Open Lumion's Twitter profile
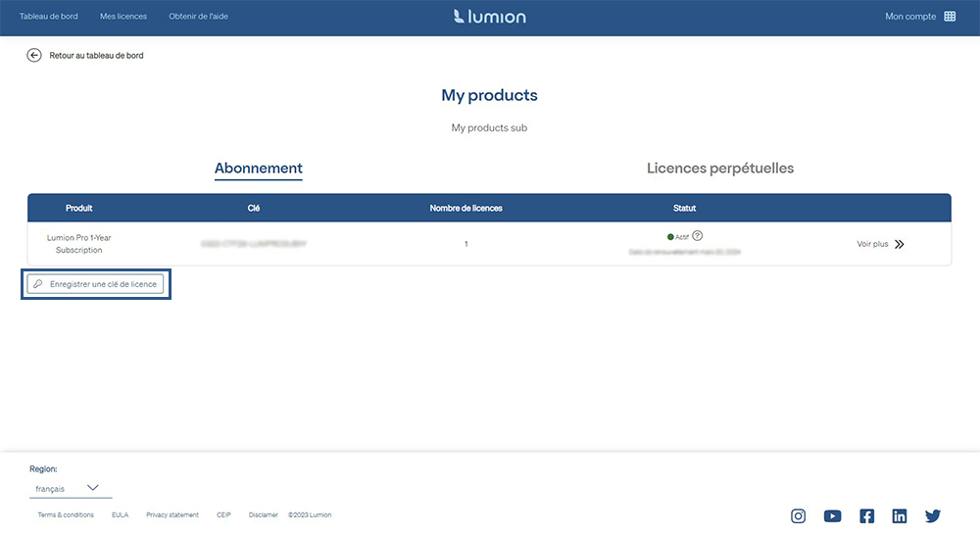This screenshot has width=980, height=535. (x=933, y=515)
